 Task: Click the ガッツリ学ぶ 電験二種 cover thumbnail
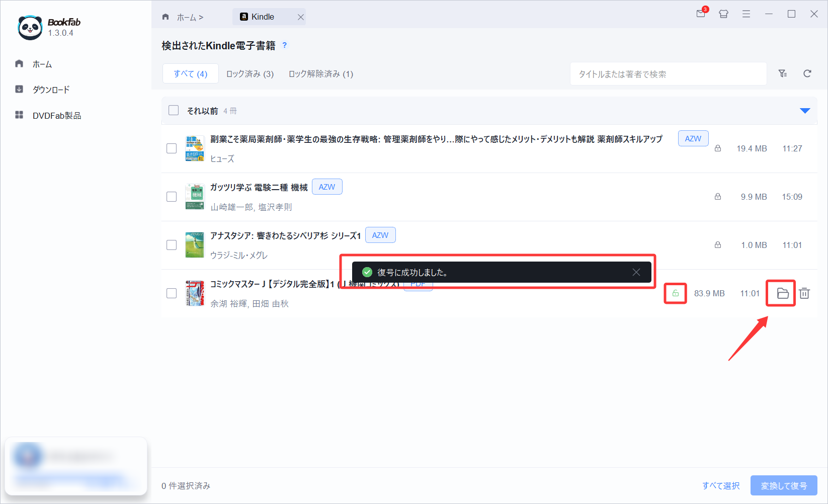195,197
